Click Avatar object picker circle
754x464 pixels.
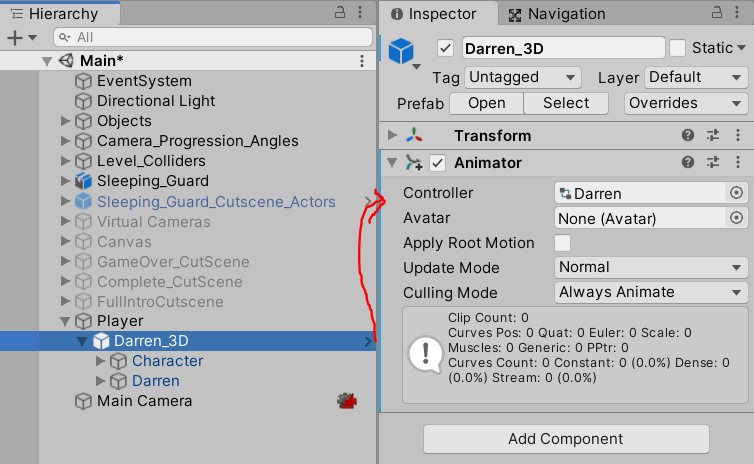coord(737,218)
